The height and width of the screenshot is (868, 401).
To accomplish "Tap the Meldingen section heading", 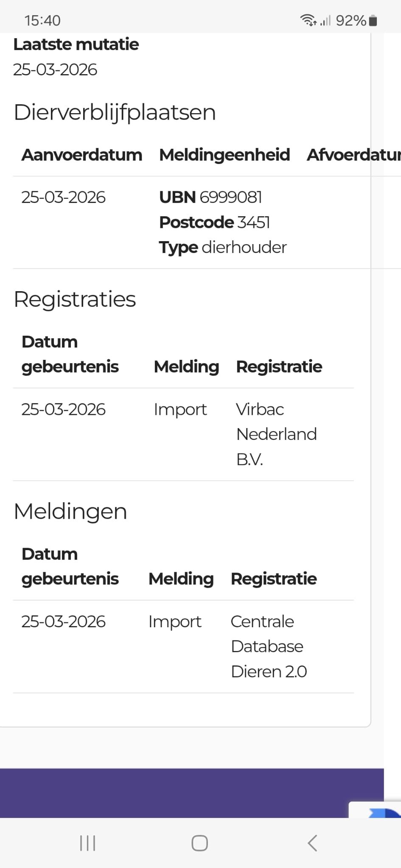I will [70, 511].
